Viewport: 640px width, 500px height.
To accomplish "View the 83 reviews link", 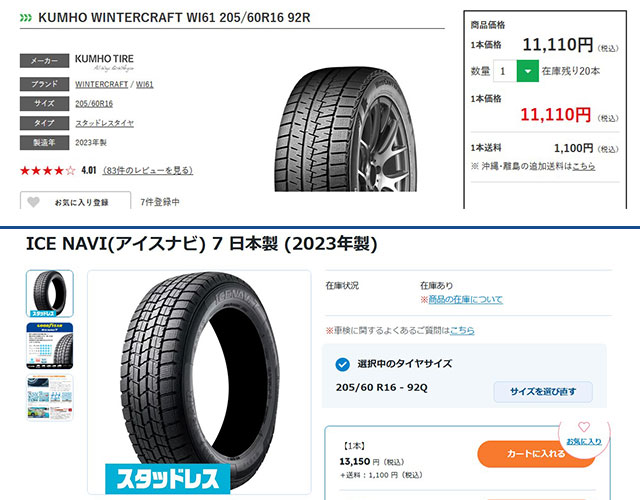I will point(147,170).
